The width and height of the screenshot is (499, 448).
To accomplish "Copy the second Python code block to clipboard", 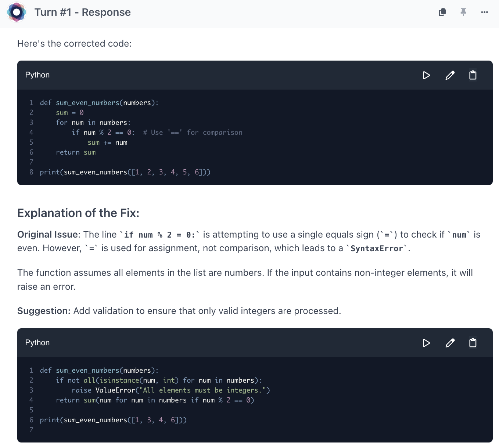I will (x=473, y=343).
